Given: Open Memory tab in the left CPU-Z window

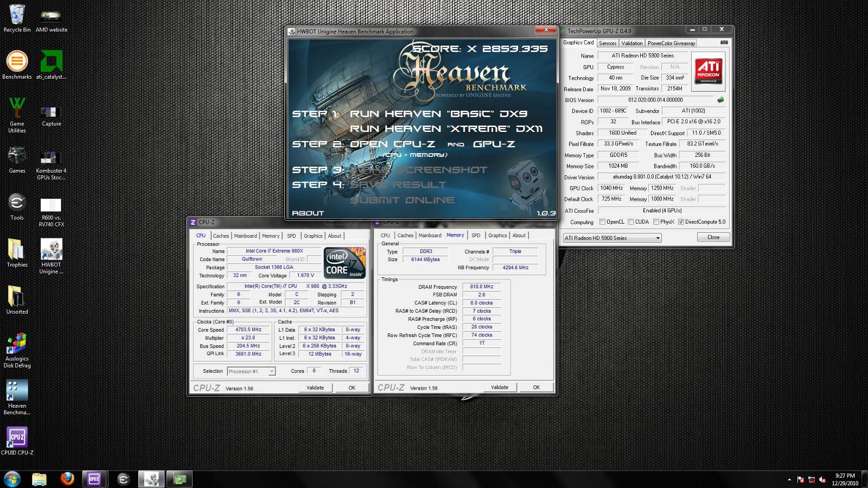Looking at the screenshot, I should [x=271, y=236].
